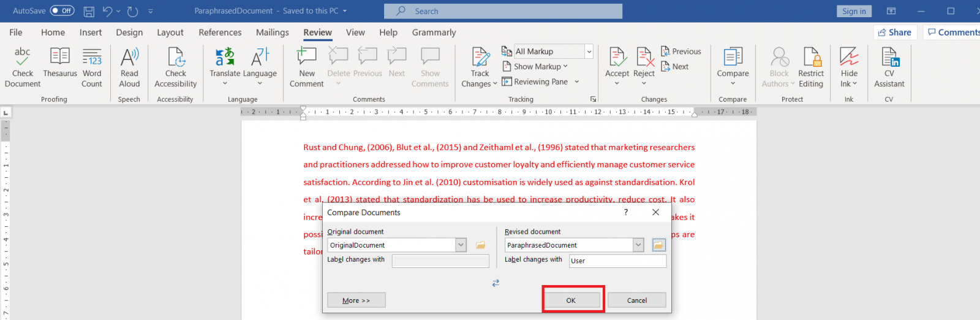980x320 pixels.
Task: Switch to the Home tab
Action: (x=53, y=32)
